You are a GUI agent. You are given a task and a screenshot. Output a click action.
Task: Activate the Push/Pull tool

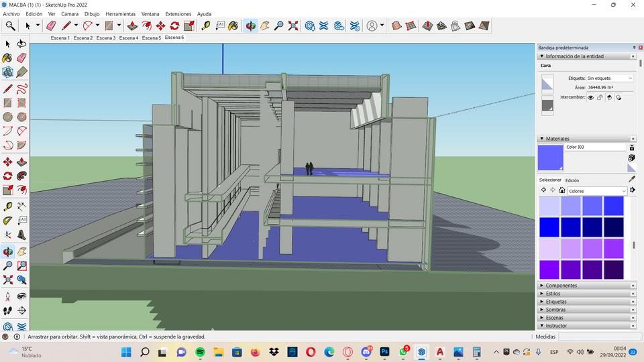point(132,25)
